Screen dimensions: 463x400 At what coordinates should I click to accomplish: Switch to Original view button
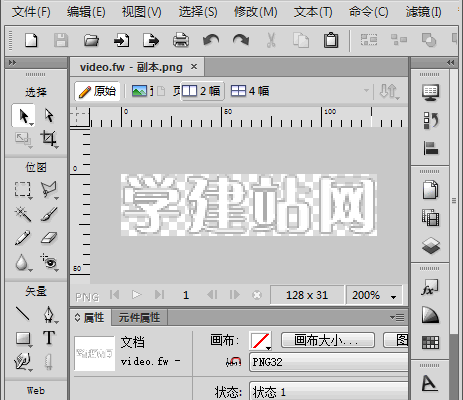coord(97,91)
